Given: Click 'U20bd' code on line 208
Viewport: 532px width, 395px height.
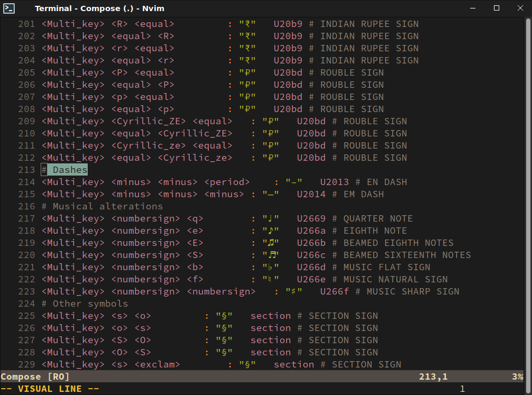Looking at the screenshot, I should point(288,109).
